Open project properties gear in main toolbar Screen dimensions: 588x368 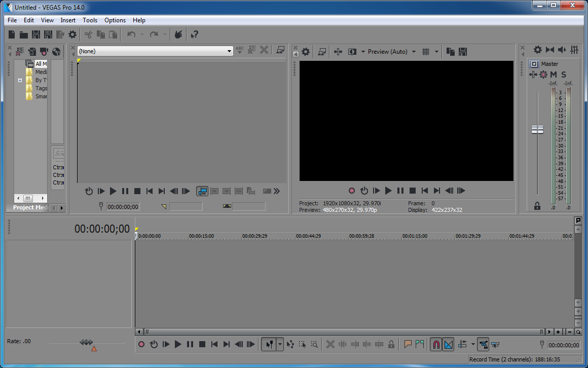click(72, 34)
